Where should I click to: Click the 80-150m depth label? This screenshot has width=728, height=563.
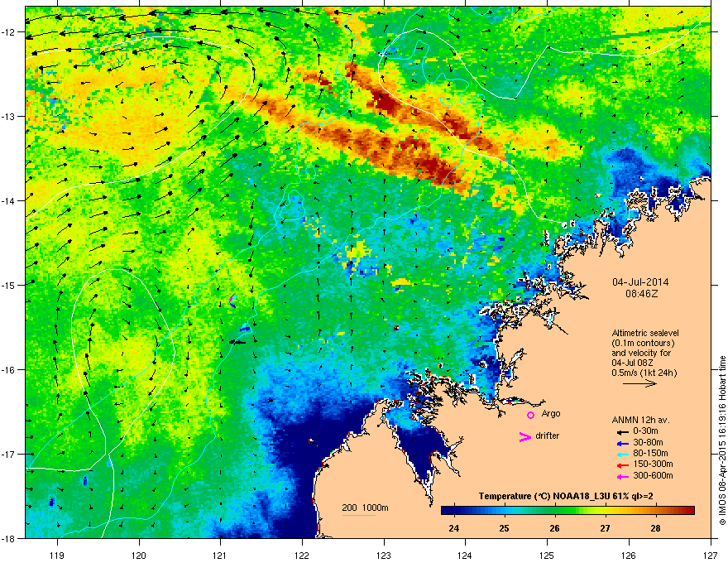(x=650, y=454)
